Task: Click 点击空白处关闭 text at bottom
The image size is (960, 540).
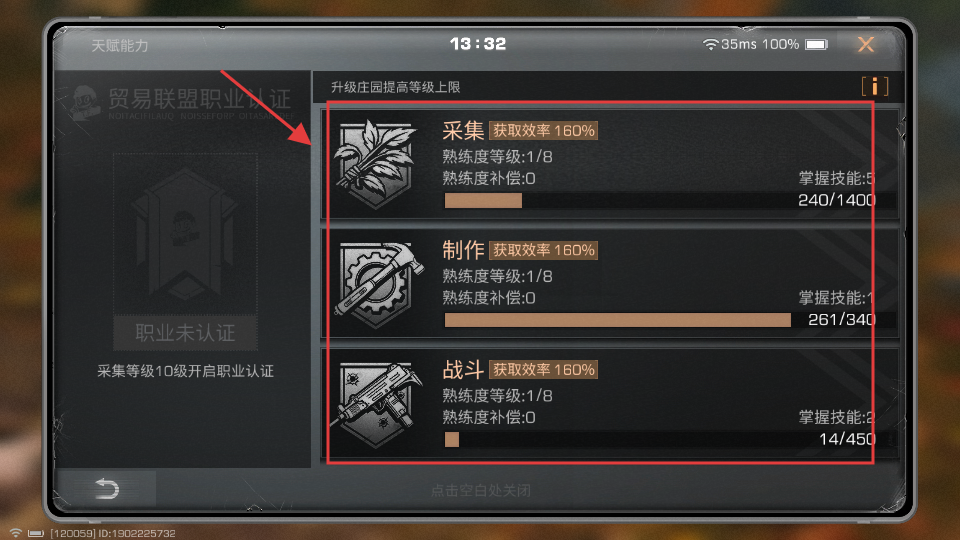Action: click(481, 490)
